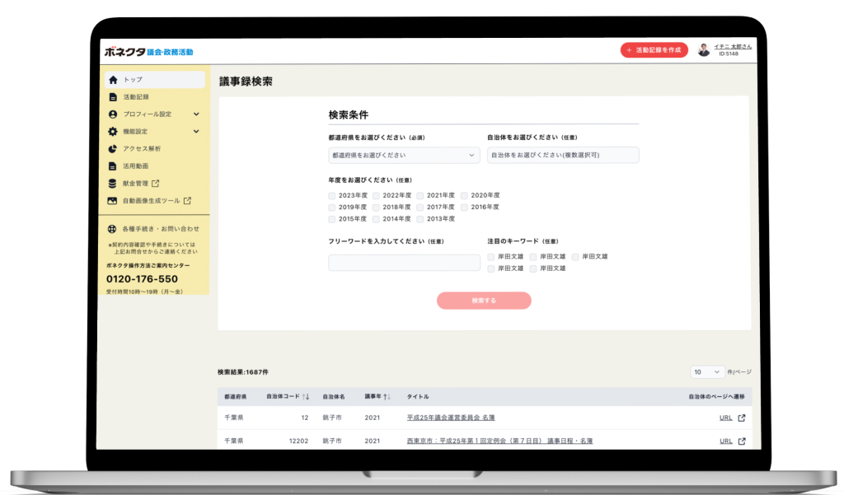Click the 検索する search button
The height and width of the screenshot is (504, 844).
coord(484,301)
